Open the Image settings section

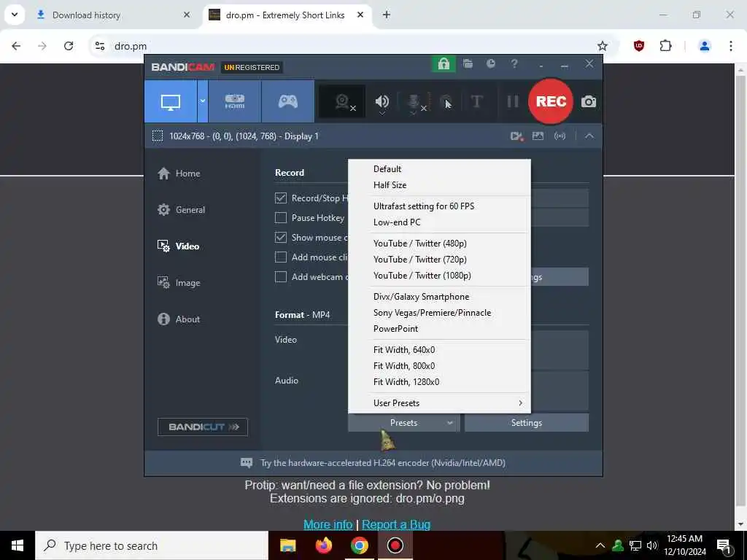click(179, 283)
